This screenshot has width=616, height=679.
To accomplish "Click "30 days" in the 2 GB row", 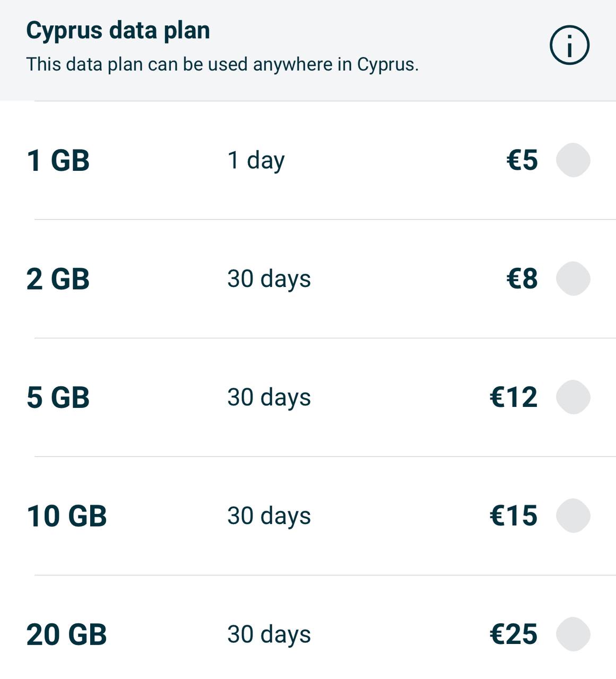I will point(269,279).
